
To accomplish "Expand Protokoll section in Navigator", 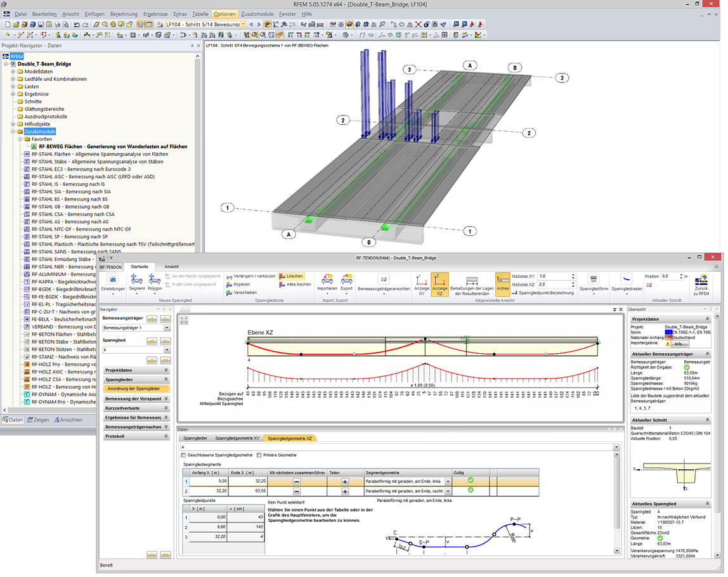I will click(136, 437).
